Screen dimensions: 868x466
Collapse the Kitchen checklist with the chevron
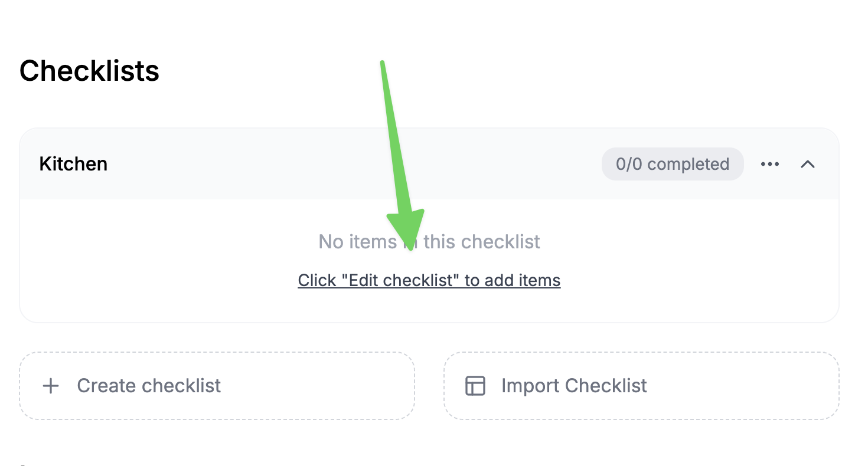(808, 164)
